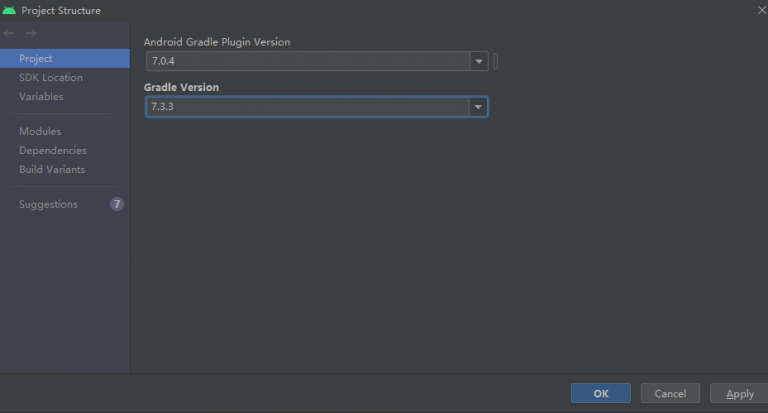The width and height of the screenshot is (768, 413).
Task: Click the forward navigation arrow
Action: (x=31, y=33)
